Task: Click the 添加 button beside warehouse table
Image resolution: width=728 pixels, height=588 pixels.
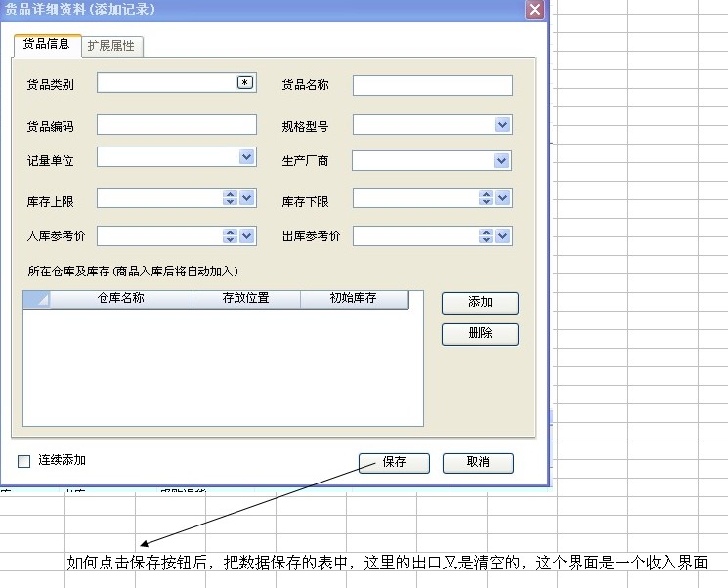Action: (x=480, y=303)
